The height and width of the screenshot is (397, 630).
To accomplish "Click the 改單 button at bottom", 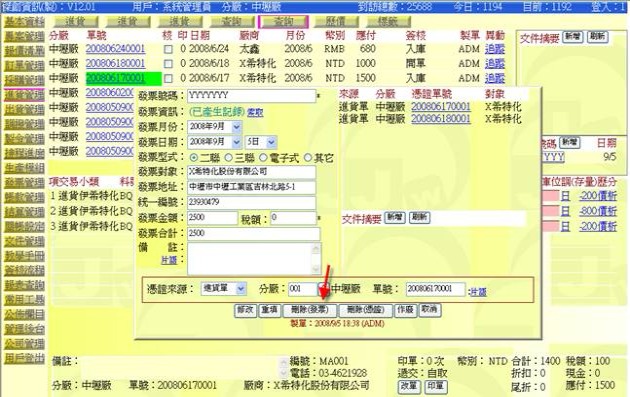I will pos(409,386).
